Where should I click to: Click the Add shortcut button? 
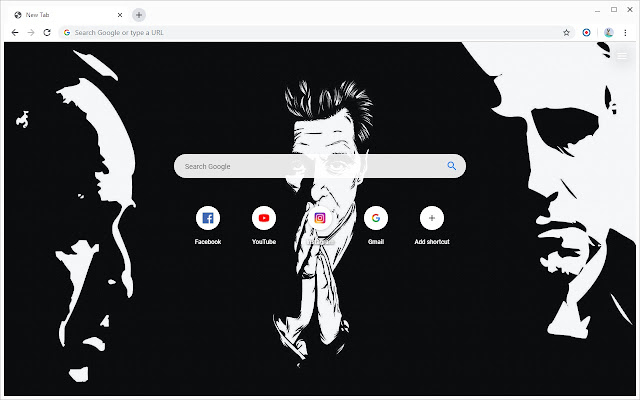coord(432,224)
